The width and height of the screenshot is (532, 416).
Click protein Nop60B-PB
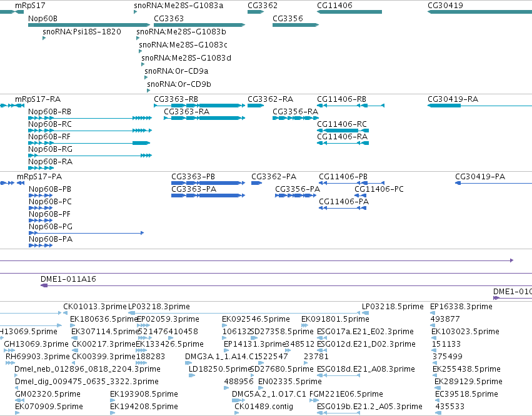click(50, 189)
